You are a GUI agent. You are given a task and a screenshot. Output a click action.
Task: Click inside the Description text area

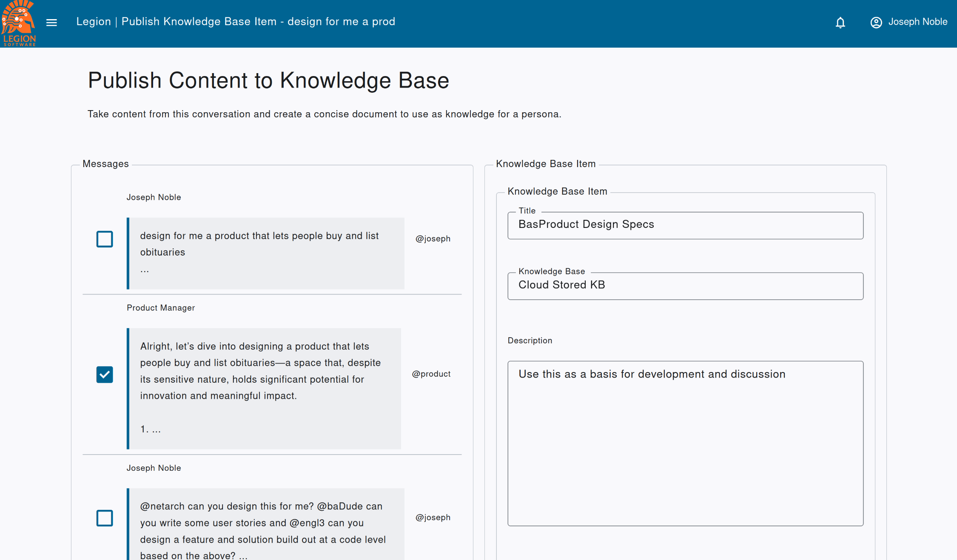[x=685, y=443]
